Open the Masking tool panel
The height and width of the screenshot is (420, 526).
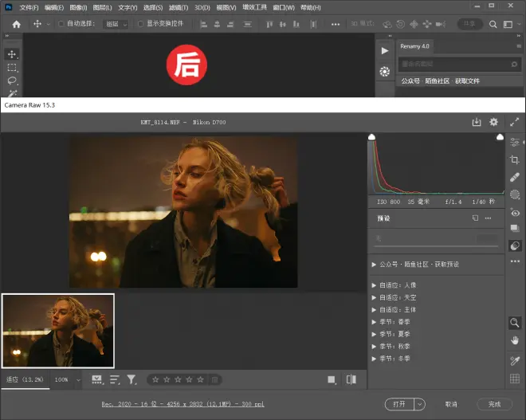pyautogui.click(x=515, y=194)
